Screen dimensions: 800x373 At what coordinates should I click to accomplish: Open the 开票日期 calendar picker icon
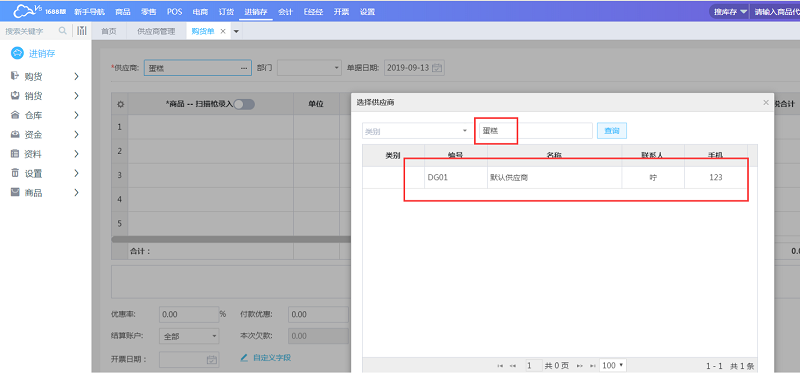pyautogui.click(x=212, y=359)
